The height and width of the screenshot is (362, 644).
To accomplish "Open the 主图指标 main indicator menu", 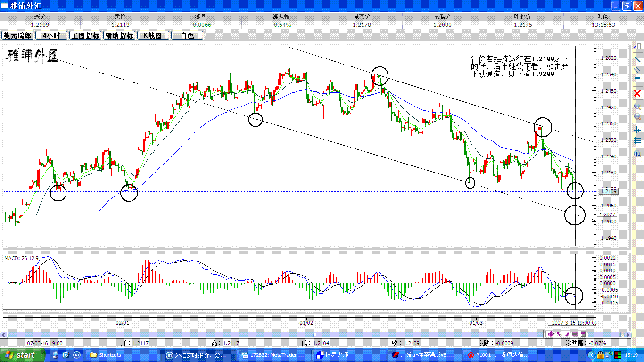I will [x=85, y=35].
